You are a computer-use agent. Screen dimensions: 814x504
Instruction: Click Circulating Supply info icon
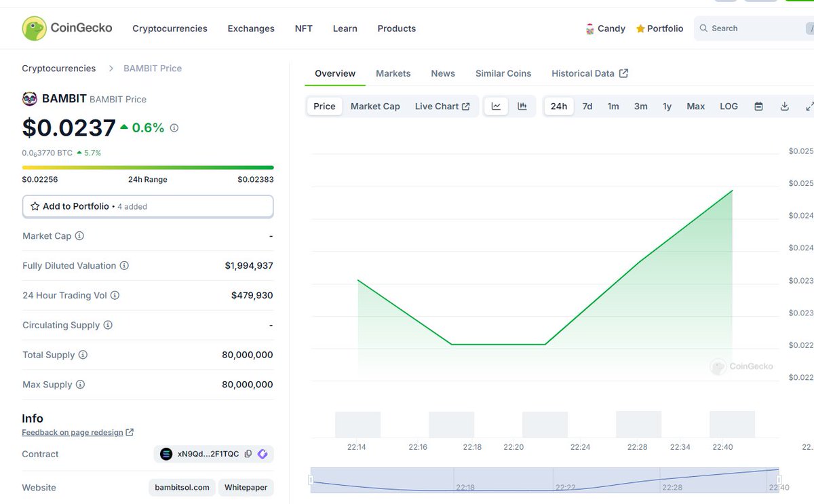pos(108,325)
